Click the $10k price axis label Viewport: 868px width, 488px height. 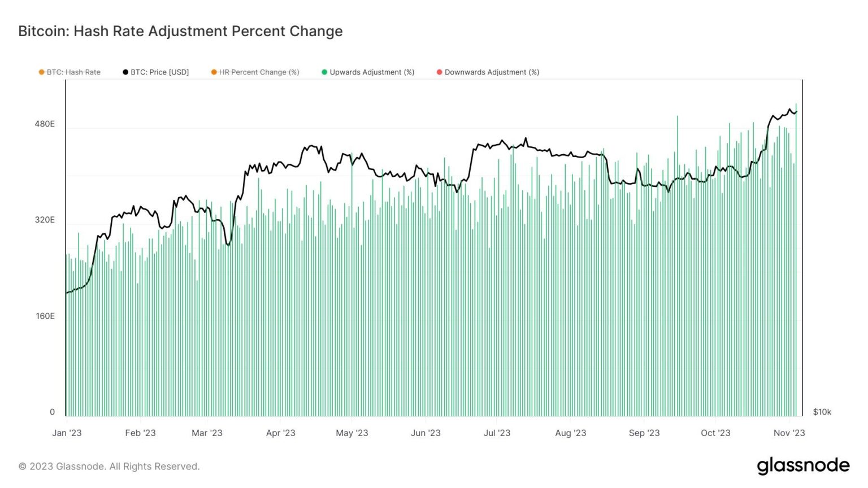(822, 412)
